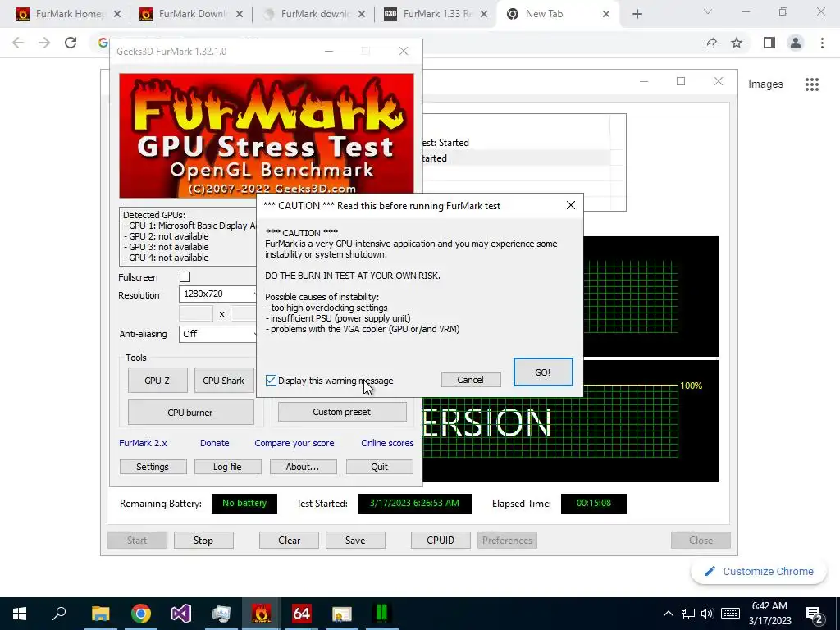Switch to the third FurMark download tab
840x630 pixels.
tap(314, 14)
